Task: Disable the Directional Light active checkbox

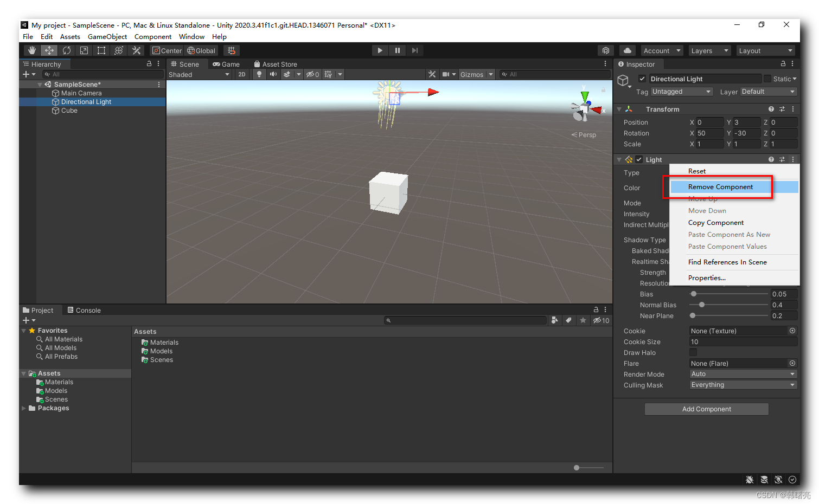Action: click(642, 79)
